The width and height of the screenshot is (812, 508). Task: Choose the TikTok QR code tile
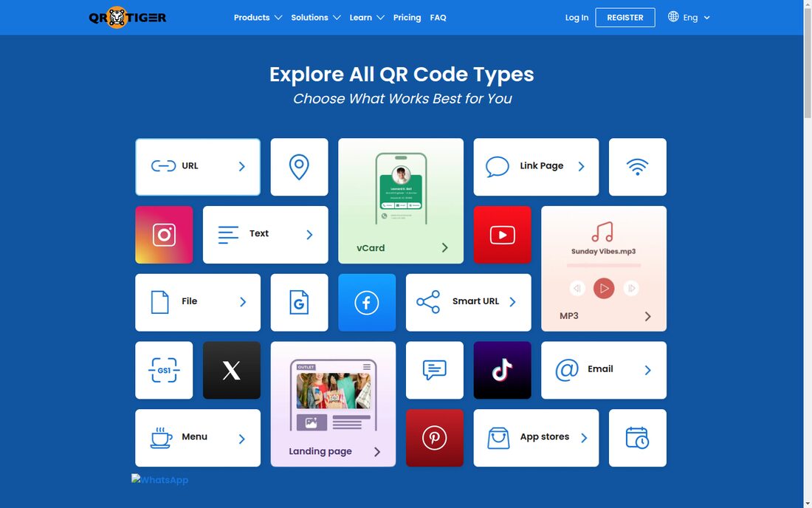coord(502,370)
